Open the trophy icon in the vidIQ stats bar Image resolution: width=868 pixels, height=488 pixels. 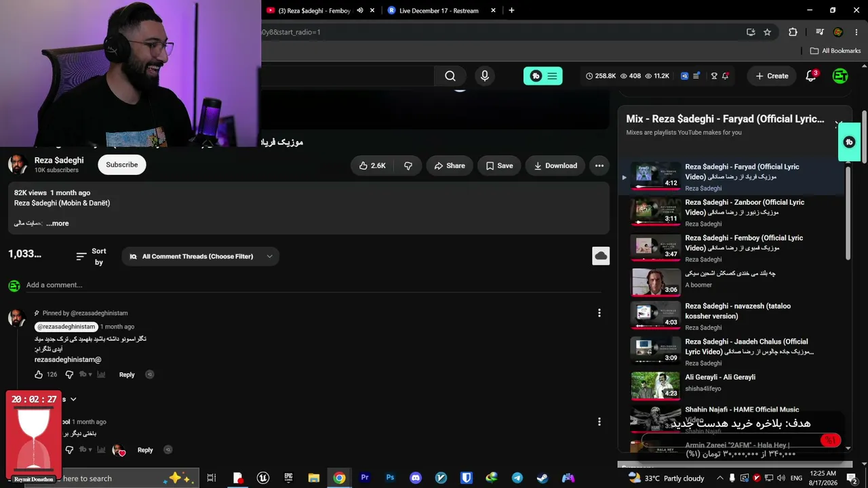[x=713, y=76]
